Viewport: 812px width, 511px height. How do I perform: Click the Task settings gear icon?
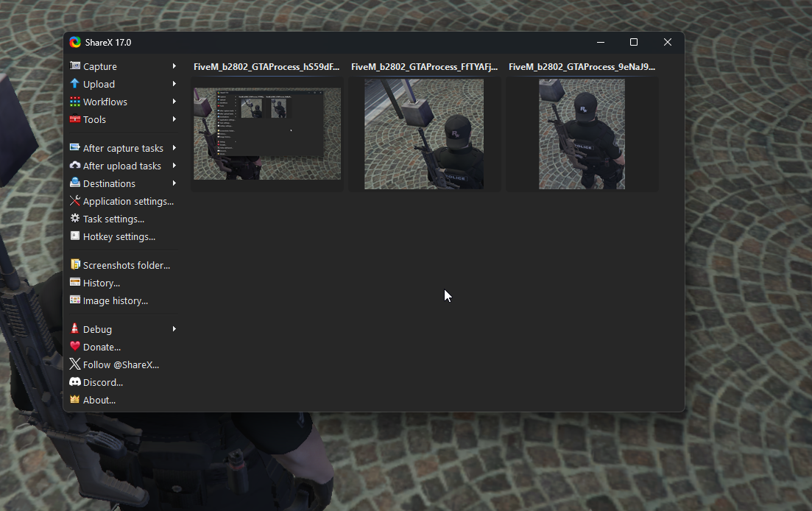75,218
